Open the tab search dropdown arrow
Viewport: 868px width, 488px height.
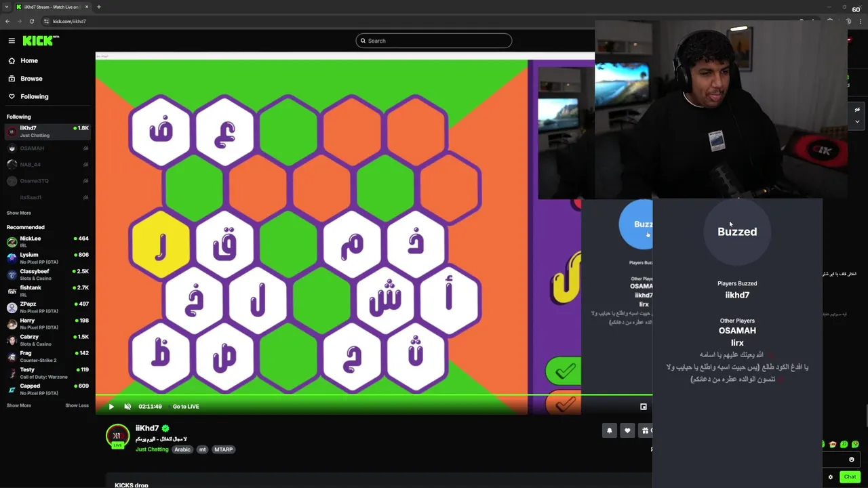[6, 7]
